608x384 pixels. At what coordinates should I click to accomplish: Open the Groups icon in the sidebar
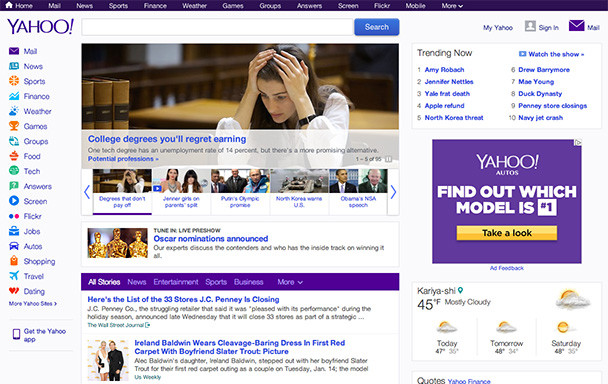click(x=14, y=141)
